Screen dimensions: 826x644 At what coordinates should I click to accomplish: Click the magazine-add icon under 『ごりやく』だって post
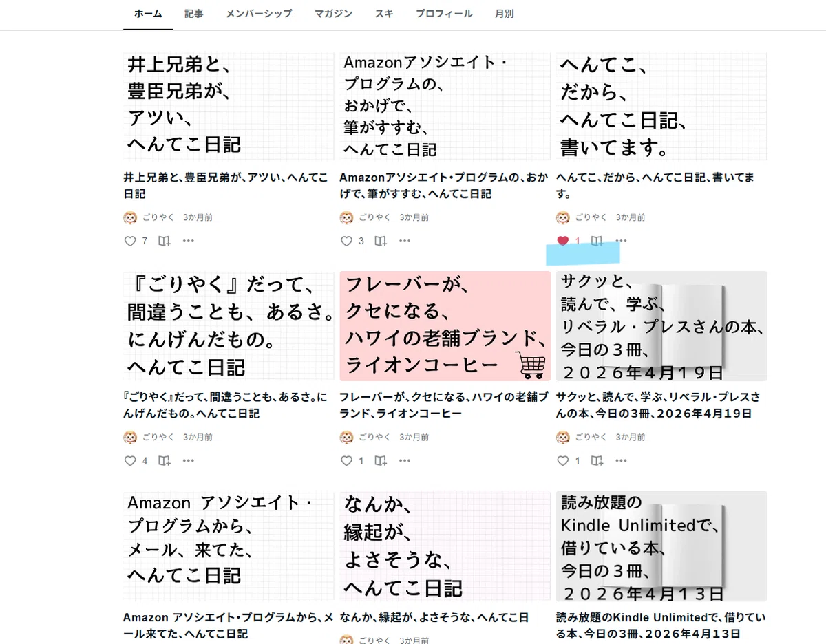[165, 461]
